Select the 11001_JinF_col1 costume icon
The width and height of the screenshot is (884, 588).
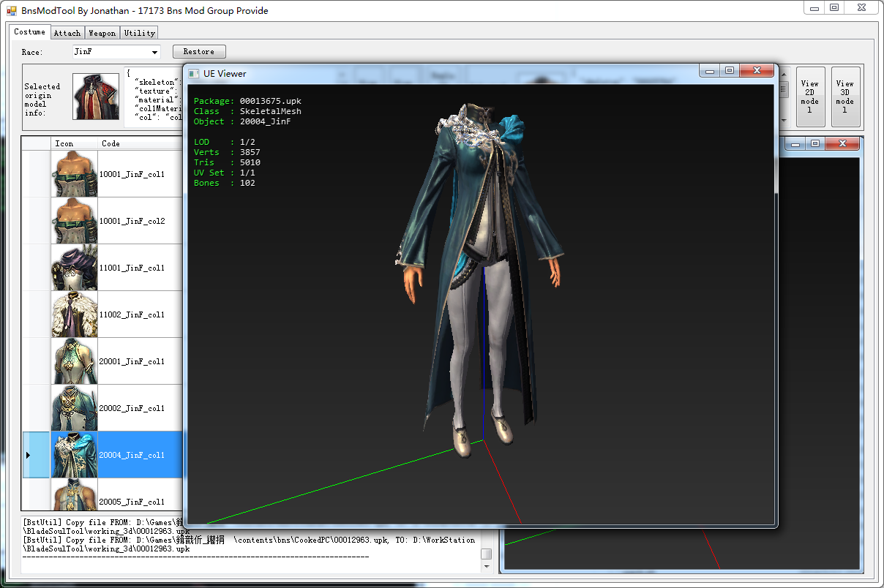[x=75, y=268]
